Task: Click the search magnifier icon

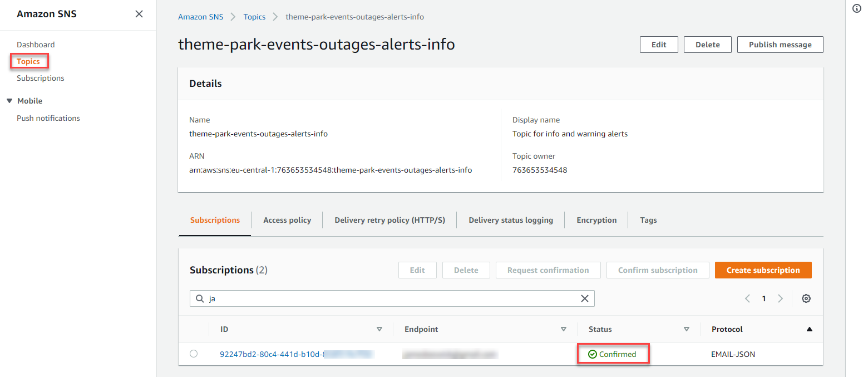Action: pyautogui.click(x=200, y=298)
